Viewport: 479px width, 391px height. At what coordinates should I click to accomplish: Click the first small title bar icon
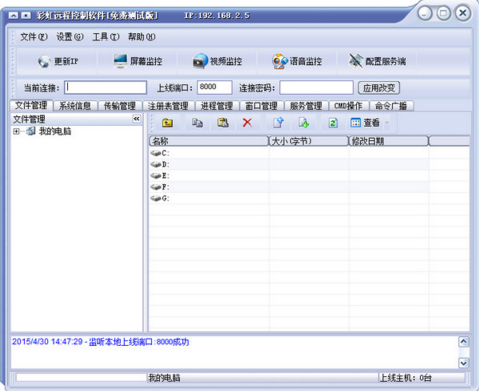coord(13,15)
